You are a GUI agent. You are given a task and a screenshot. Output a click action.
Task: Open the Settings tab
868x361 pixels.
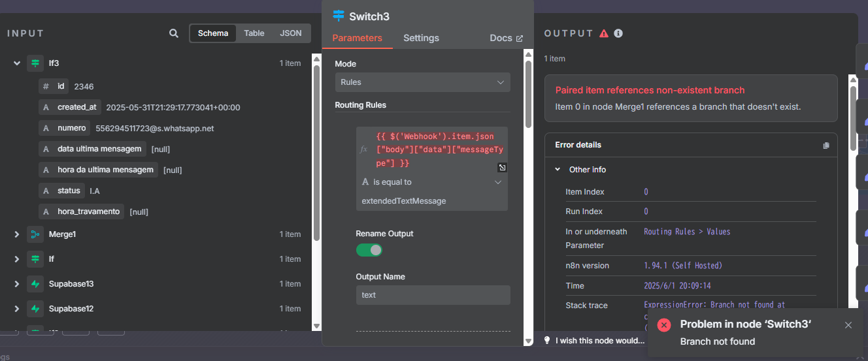(421, 38)
